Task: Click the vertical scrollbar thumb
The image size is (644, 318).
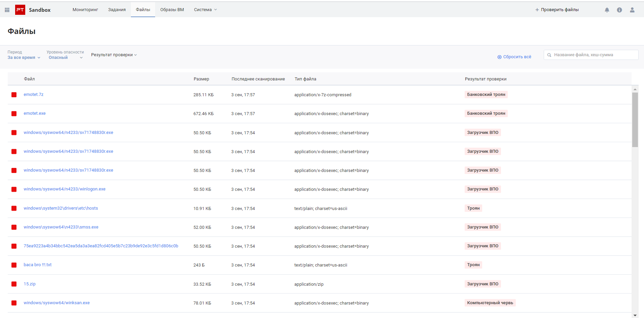Action: click(x=635, y=119)
